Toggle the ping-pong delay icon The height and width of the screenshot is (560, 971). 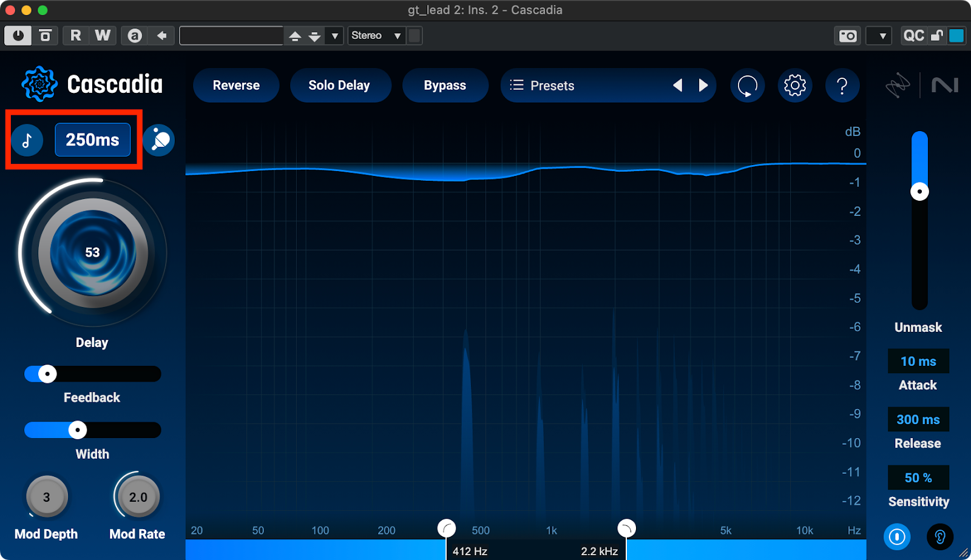(x=160, y=140)
